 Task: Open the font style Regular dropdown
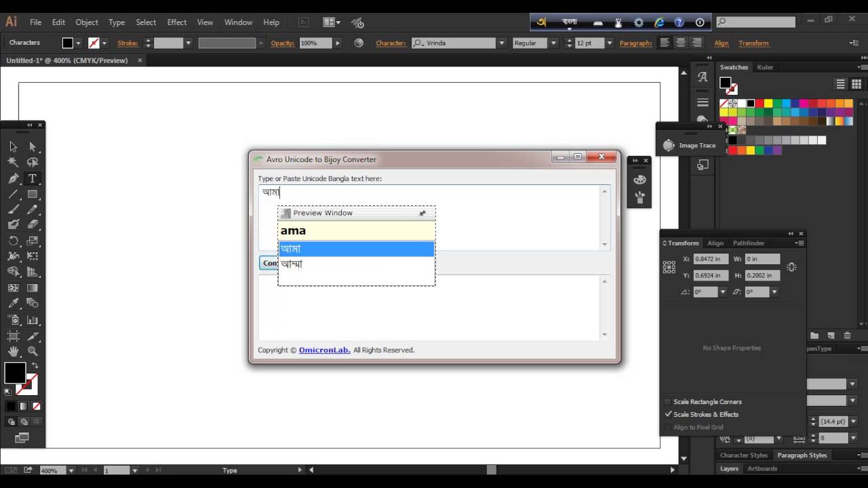[x=553, y=43]
